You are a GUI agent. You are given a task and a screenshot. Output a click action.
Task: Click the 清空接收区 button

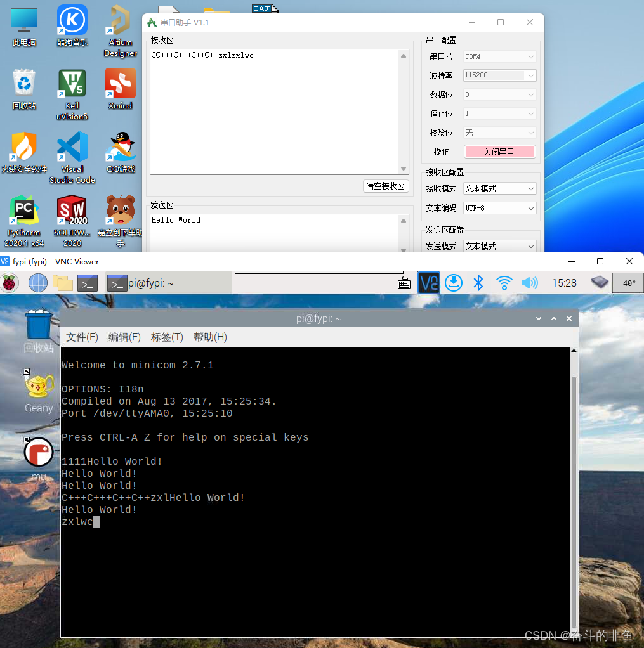386,186
